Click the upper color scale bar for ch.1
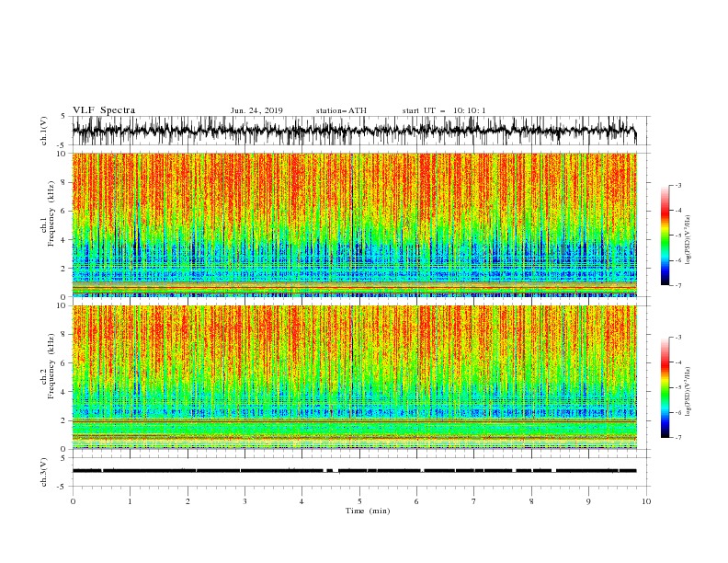728x563 pixels. pos(665,236)
